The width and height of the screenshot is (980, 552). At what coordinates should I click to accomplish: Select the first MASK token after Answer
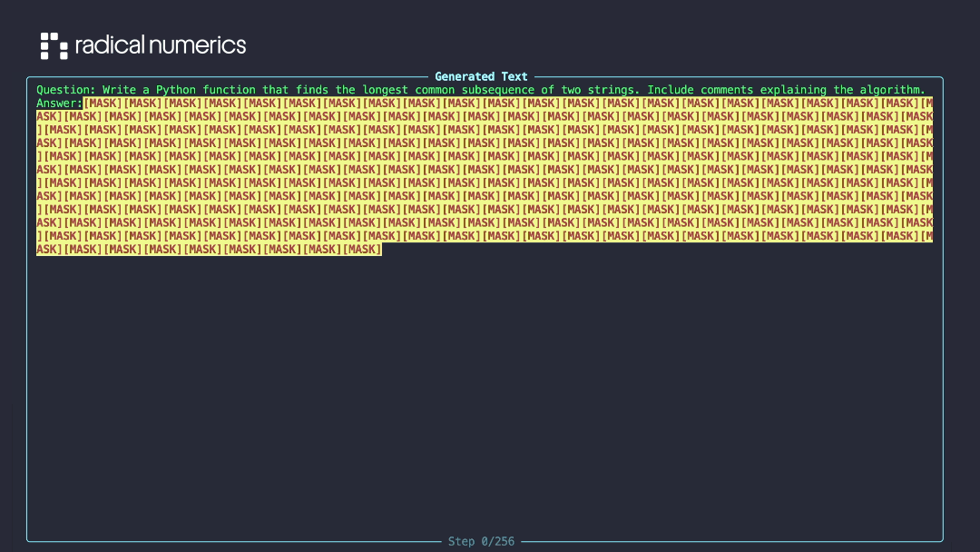click(x=103, y=103)
